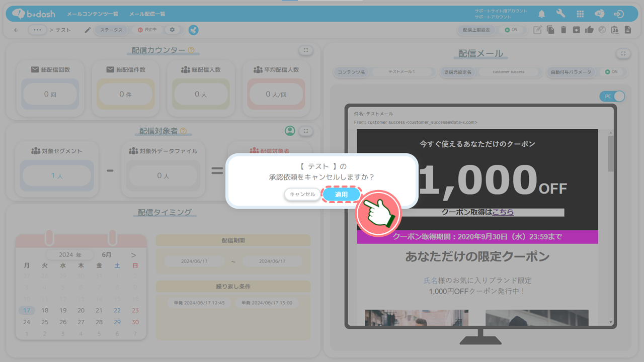
Task: Open the apps grid icon
Action: click(580, 14)
